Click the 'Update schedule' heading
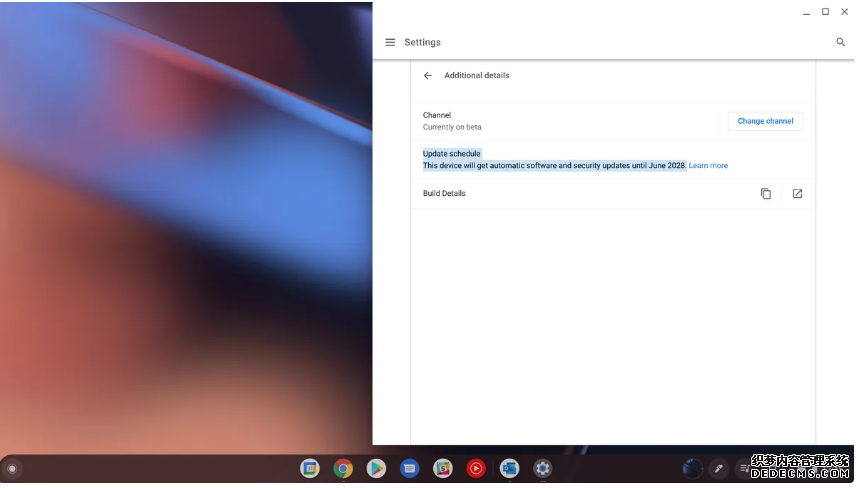Screen dimensions: 860x488 [451, 154]
